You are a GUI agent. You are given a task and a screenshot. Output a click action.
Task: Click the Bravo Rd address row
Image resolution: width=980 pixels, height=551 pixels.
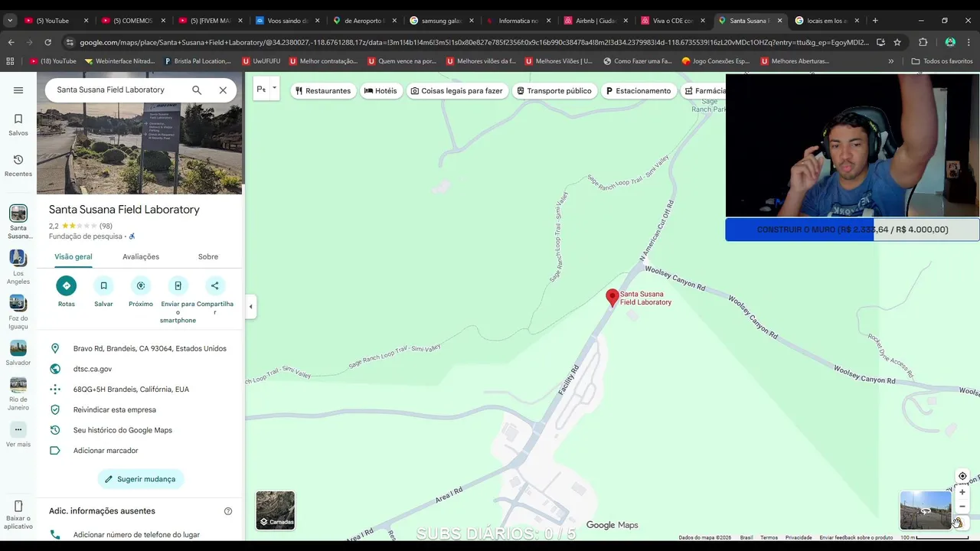click(x=140, y=348)
